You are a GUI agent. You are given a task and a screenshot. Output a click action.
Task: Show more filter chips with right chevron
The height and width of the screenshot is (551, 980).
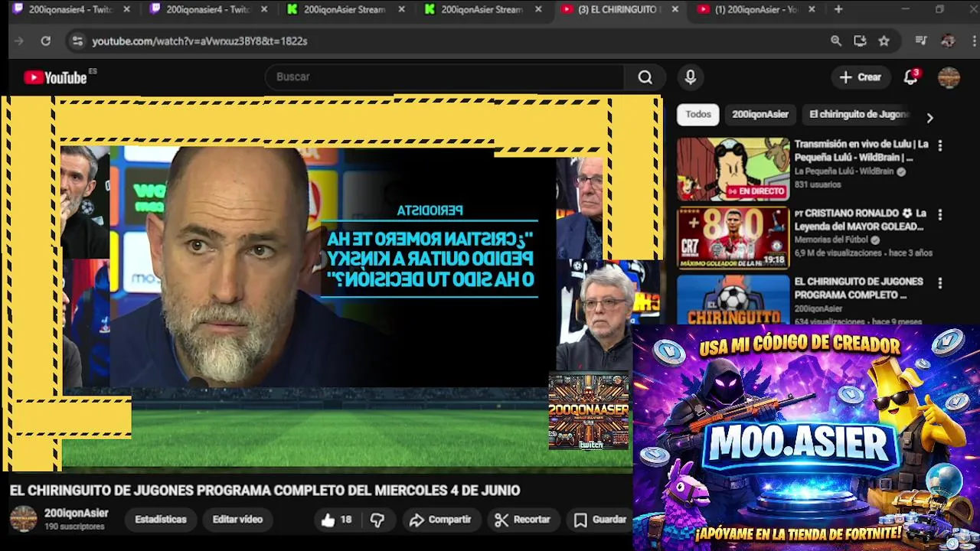[x=929, y=118]
